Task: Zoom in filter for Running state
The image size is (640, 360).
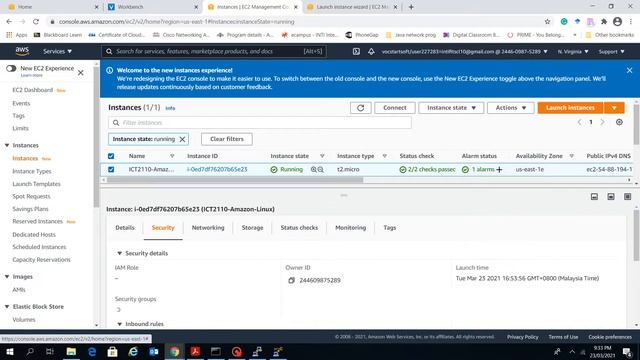Action: click(313, 169)
